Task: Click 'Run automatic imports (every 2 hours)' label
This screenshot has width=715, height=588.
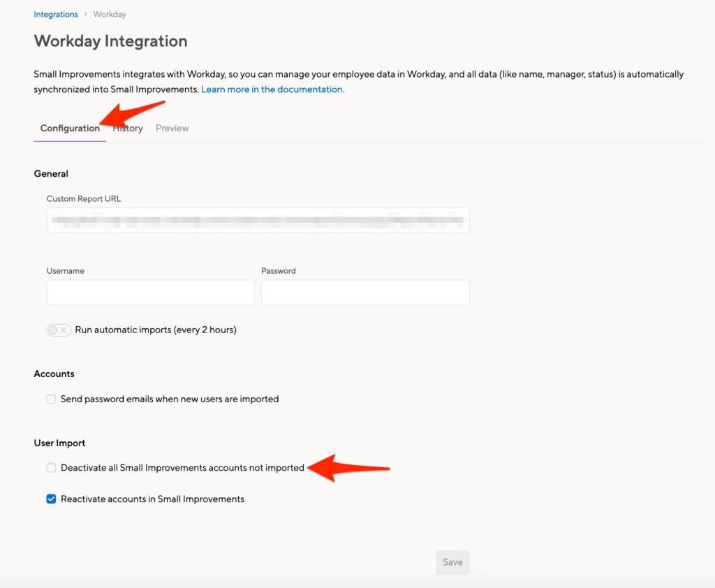Action: [x=156, y=330]
